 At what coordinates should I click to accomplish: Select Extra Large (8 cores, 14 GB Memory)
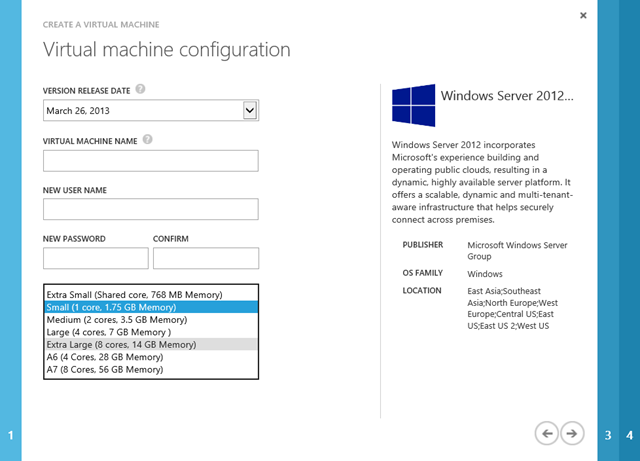(151, 345)
